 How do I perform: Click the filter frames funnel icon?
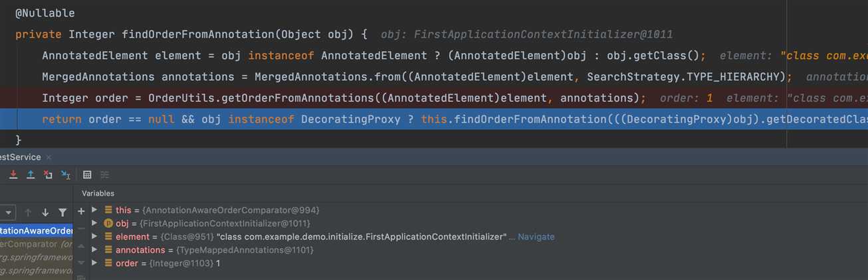point(62,212)
